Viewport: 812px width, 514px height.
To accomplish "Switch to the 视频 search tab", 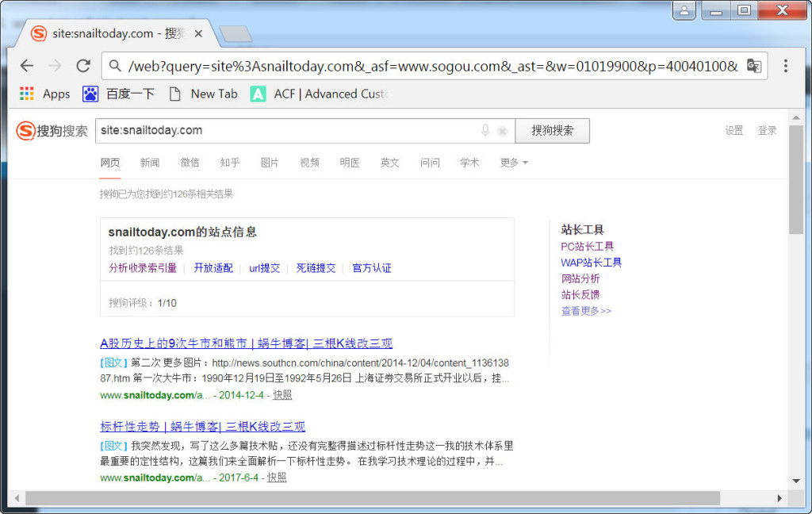I will pos(310,163).
